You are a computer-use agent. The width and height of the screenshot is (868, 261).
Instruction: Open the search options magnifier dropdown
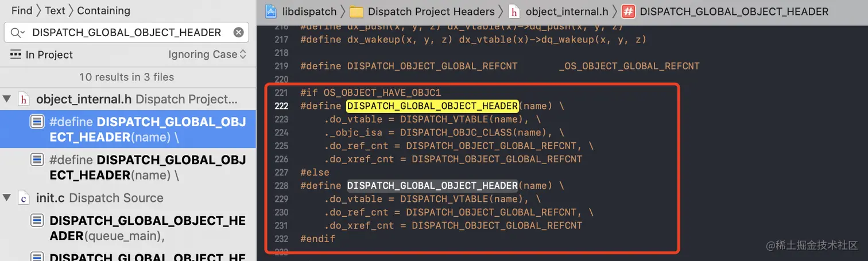point(18,33)
